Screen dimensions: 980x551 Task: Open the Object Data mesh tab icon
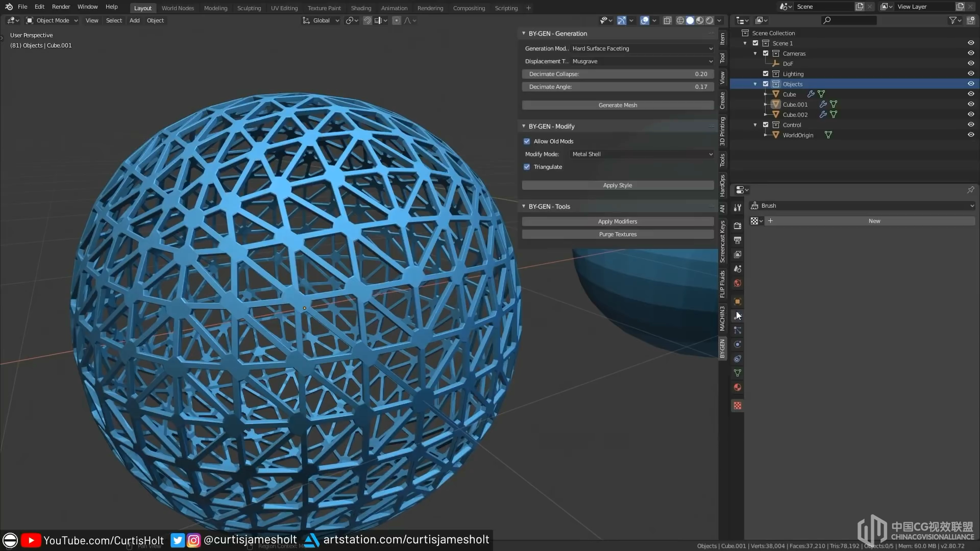pyautogui.click(x=738, y=373)
